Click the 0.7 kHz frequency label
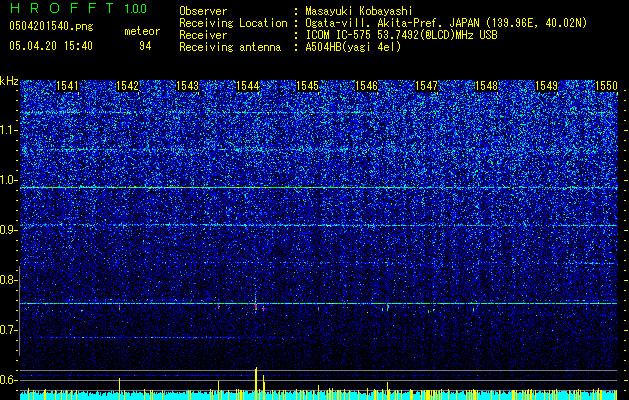This screenshot has width=629, height=400. [8, 330]
